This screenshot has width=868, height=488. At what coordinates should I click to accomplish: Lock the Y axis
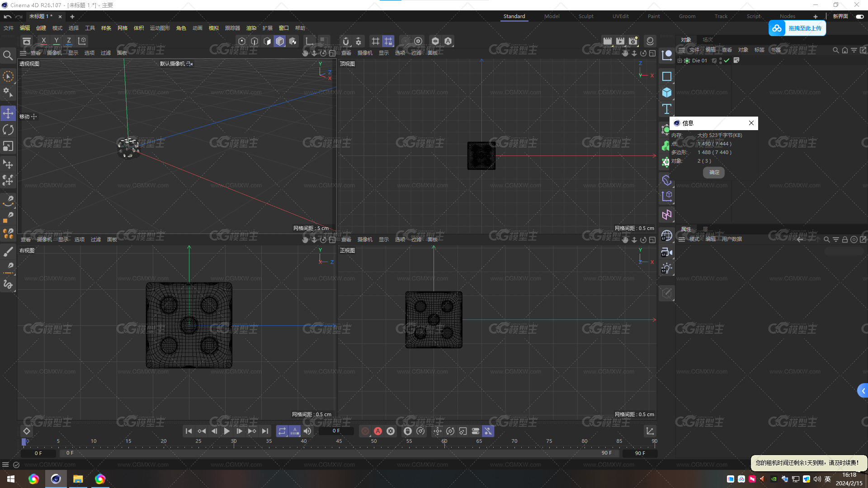click(x=56, y=41)
